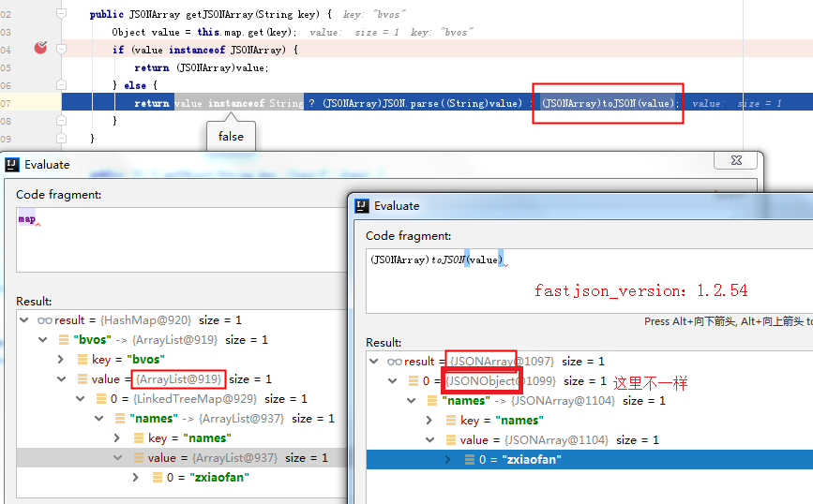Collapse the "bvos" ArrayList@919 entry

(43, 340)
